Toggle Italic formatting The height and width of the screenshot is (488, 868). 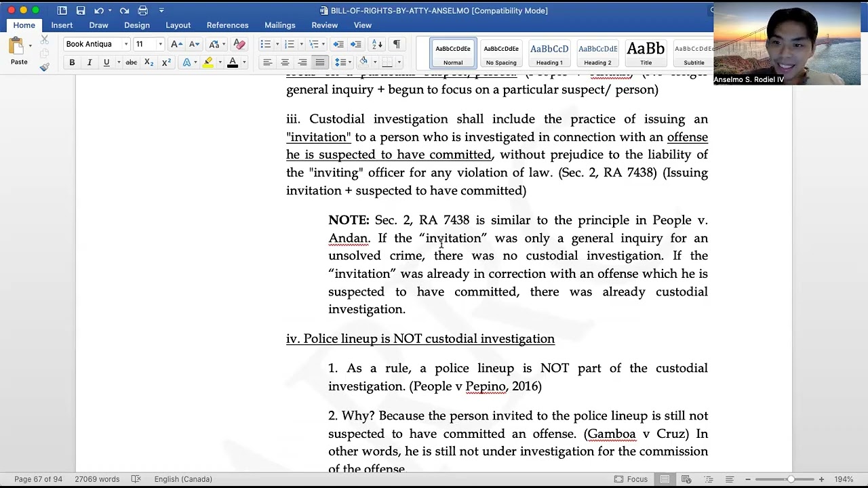click(x=89, y=62)
